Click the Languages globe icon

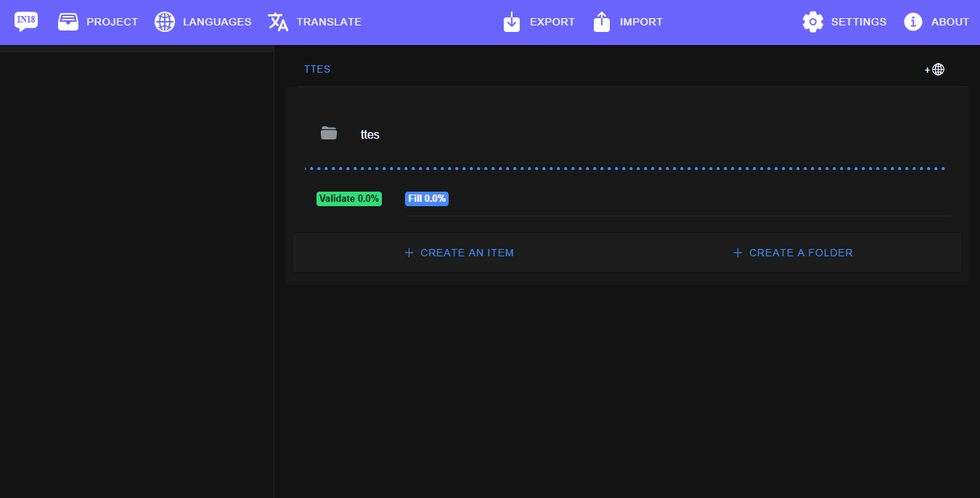point(165,22)
